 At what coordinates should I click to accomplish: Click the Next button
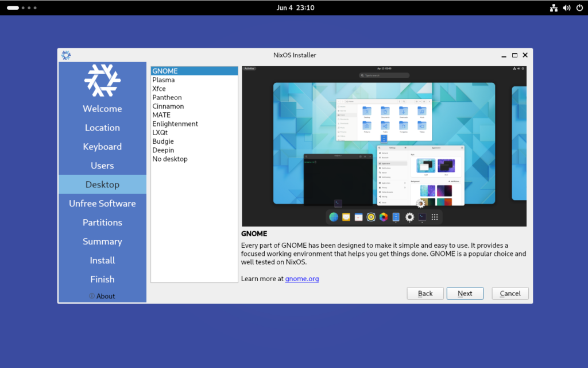(x=465, y=293)
